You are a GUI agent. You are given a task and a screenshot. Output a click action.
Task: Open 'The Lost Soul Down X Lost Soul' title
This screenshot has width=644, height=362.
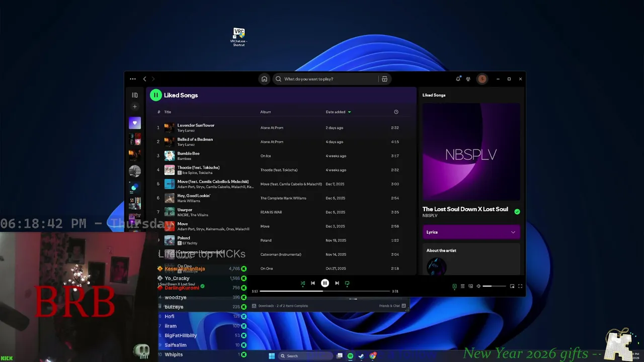coord(465,209)
